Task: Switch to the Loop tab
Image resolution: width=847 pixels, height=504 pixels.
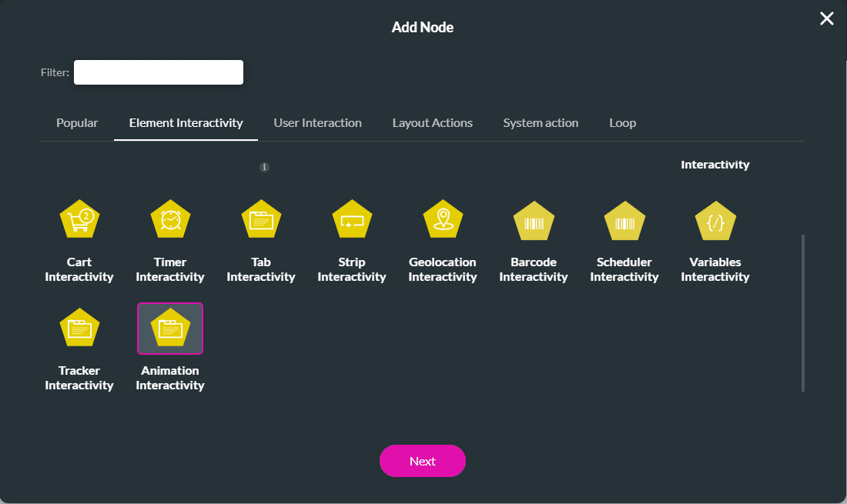Action: pyautogui.click(x=623, y=122)
